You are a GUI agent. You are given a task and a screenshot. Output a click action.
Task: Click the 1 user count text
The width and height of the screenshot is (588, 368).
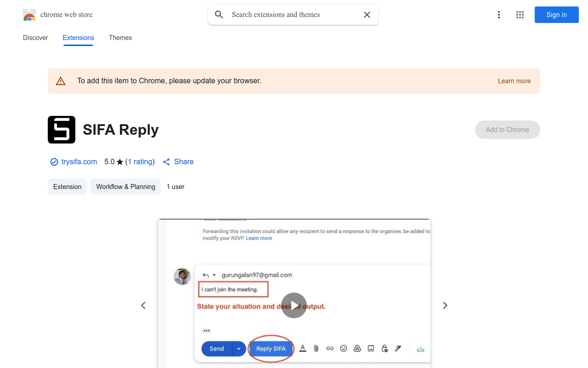pos(175,187)
